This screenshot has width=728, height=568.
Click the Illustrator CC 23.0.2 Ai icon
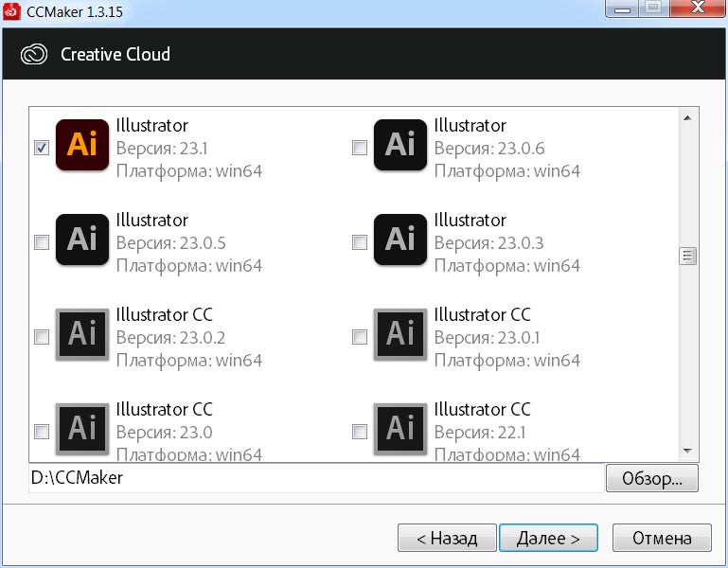(82, 334)
